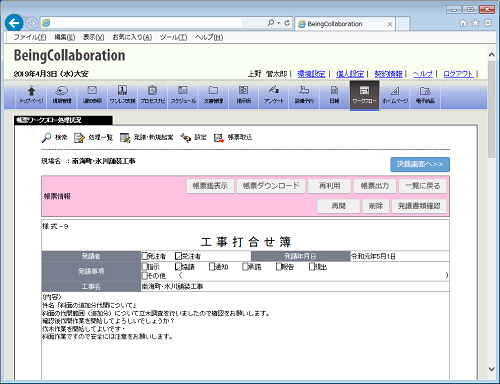
Task: Start 発議・新規起案 from the workflow toolbar
Action: tap(125, 138)
